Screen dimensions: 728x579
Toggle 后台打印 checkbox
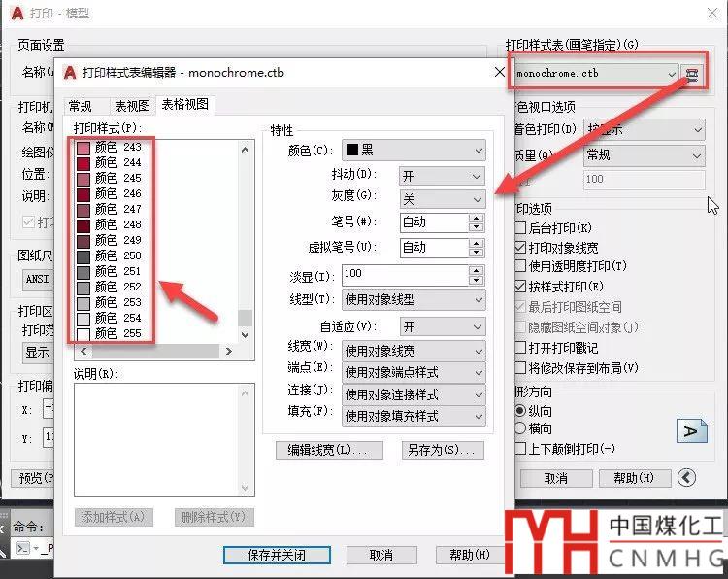click(520, 227)
